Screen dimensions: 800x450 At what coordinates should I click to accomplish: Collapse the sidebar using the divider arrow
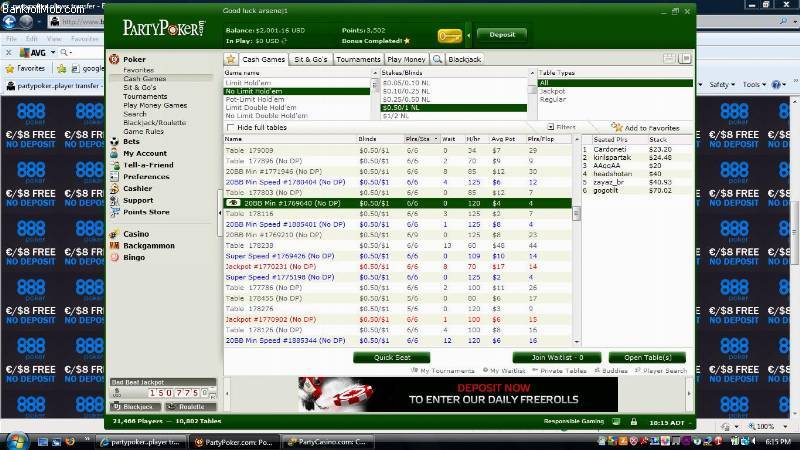click(x=220, y=213)
